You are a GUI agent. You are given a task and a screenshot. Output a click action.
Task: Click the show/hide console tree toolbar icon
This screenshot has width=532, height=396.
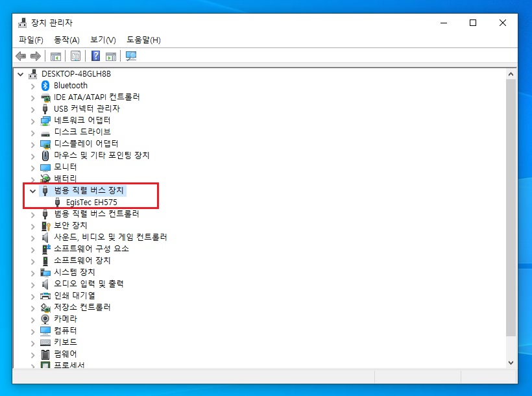pos(56,56)
